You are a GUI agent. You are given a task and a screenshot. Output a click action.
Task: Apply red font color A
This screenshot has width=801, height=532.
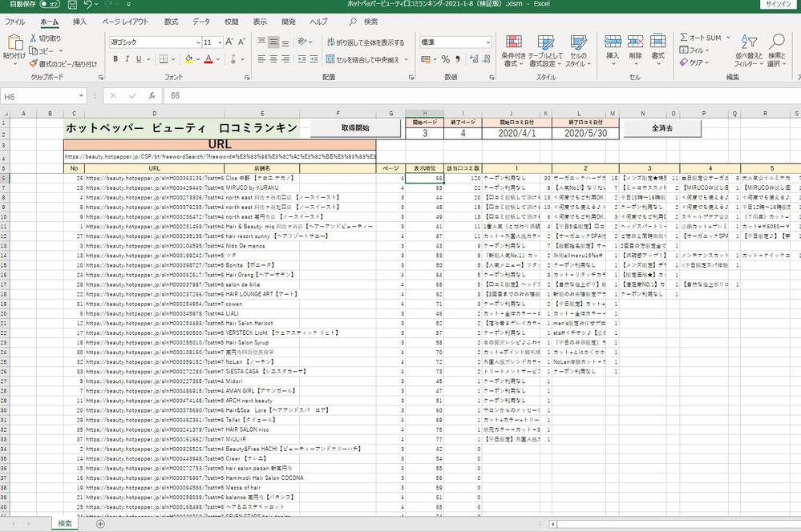[208, 59]
